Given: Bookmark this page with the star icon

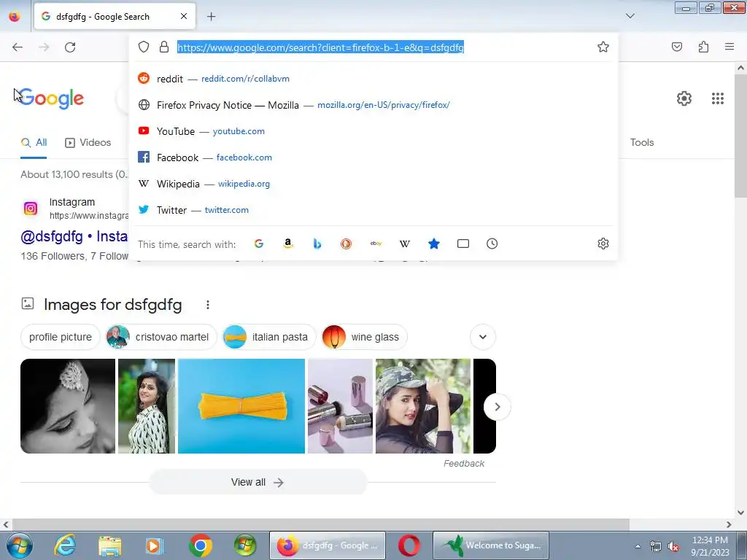Looking at the screenshot, I should (x=603, y=47).
